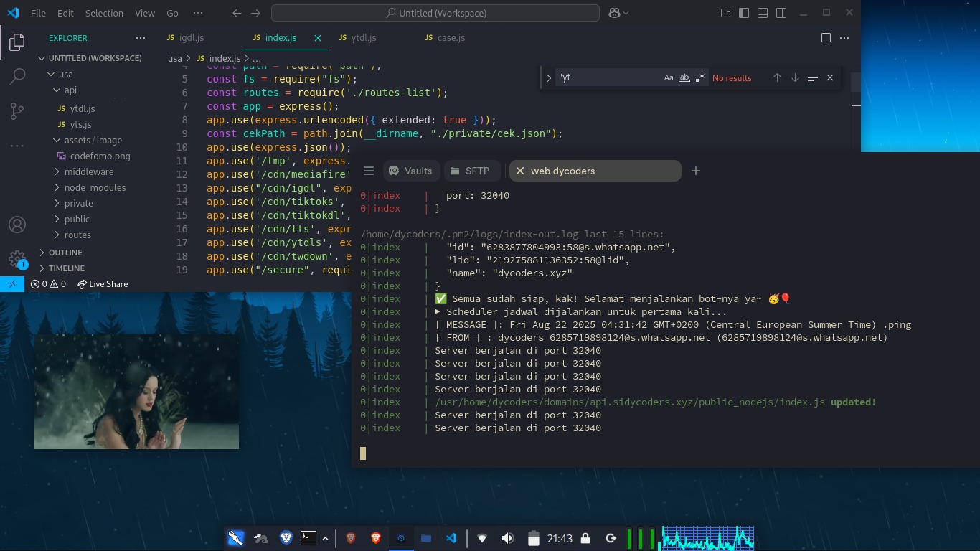
Task: Toggle Use Regular Expression in the find widget
Action: 700,77
